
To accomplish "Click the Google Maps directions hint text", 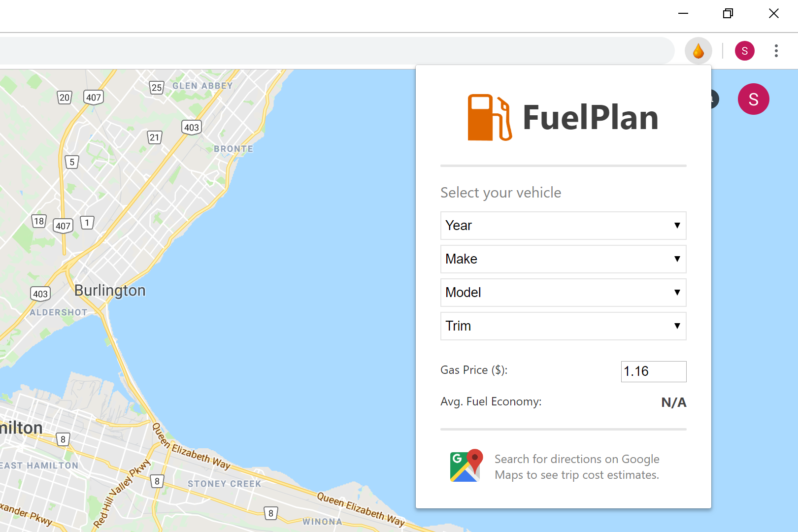I will (577, 467).
